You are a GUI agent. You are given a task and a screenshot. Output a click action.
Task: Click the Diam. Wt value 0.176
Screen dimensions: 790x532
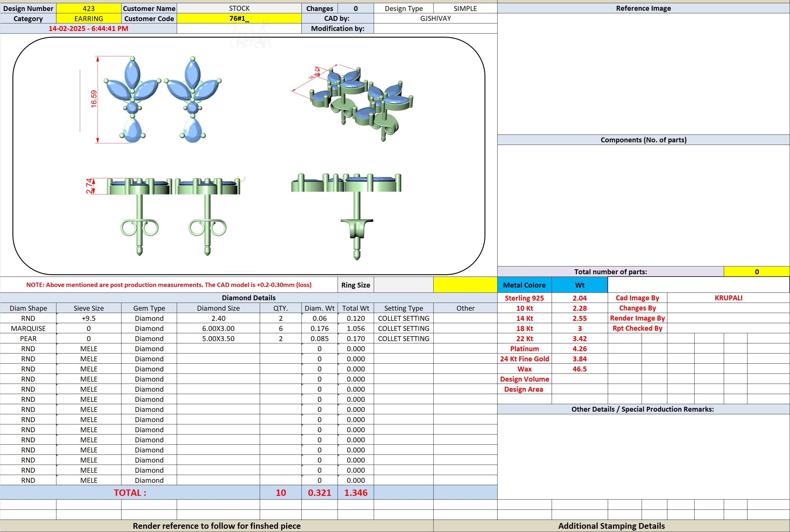(320, 328)
